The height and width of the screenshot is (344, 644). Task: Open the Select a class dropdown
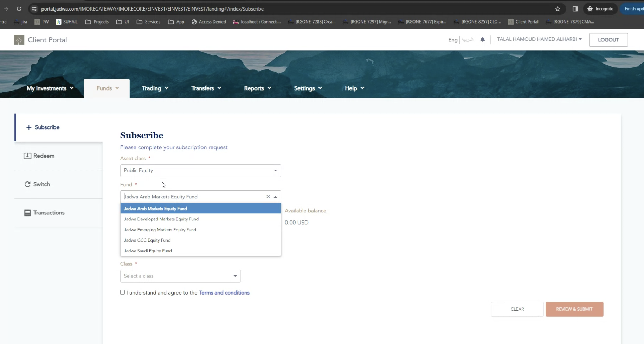(180, 276)
